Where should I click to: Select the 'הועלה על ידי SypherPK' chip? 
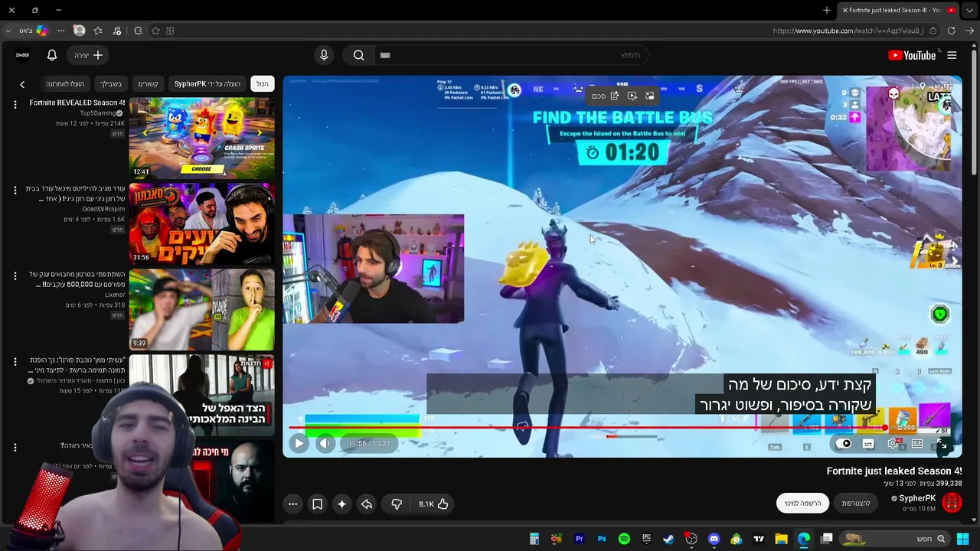(x=207, y=84)
